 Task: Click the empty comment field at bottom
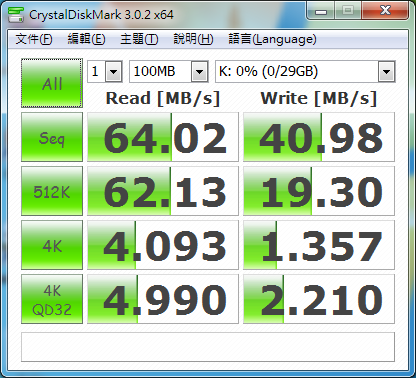coord(208,347)
